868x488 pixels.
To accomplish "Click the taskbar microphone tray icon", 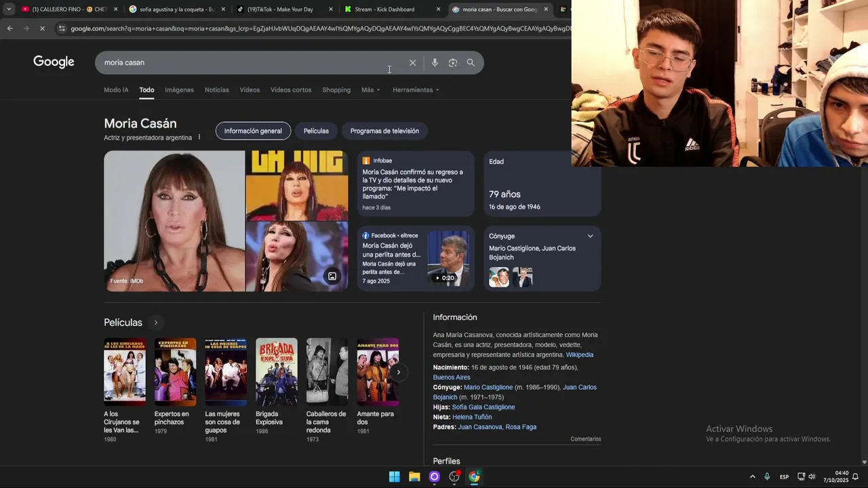I will 767,476.
